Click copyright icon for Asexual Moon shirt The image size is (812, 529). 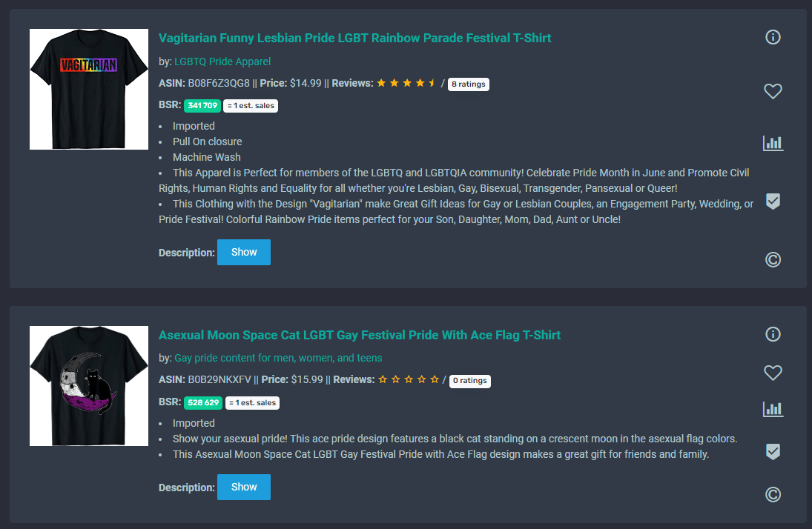coord(773,495)
